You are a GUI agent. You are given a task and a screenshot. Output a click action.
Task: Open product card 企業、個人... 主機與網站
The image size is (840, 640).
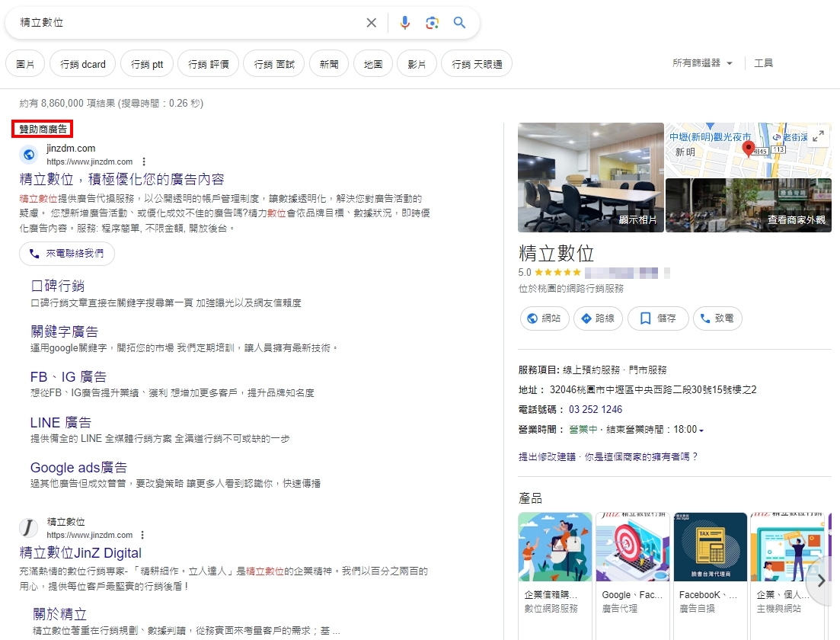point(787,574)
